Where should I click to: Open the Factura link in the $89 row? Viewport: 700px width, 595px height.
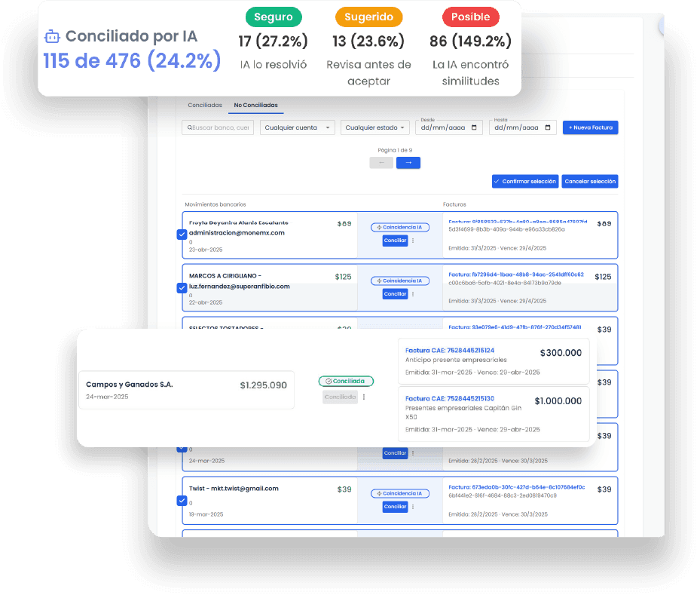[518, 222]
